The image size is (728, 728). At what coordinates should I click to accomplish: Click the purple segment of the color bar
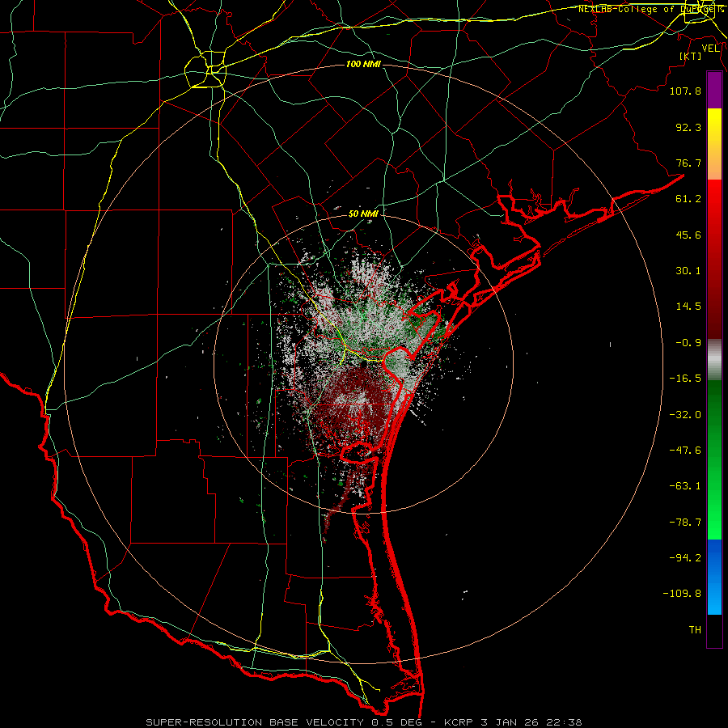pos(714,90)
